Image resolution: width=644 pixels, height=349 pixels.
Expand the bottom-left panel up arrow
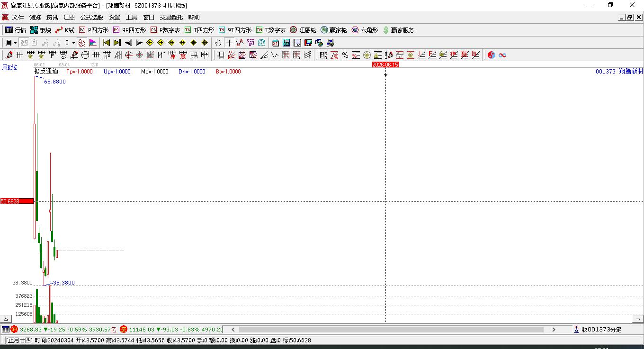[6, 319]
